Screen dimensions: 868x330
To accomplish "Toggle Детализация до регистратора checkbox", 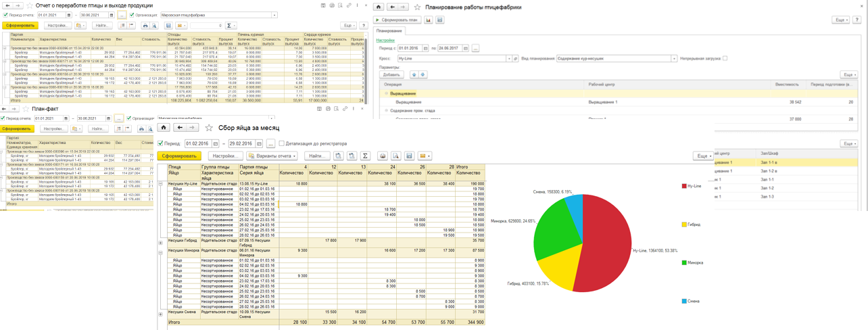I will 281,143.
